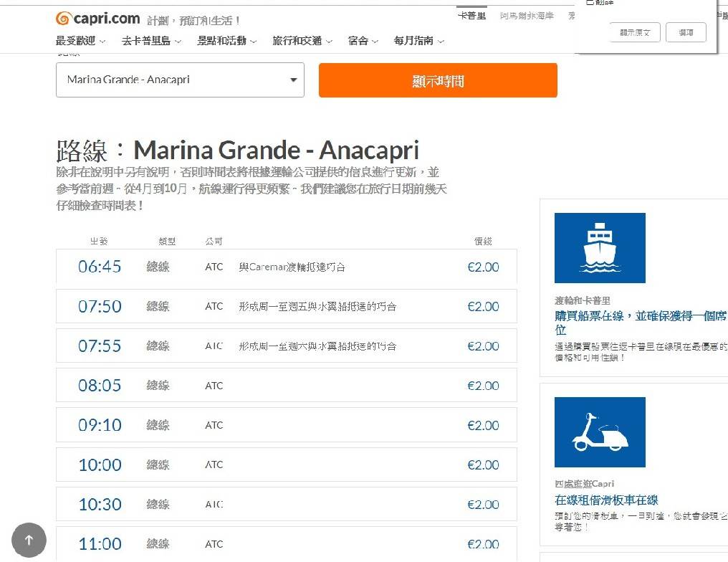Image resolution: width=728 pixels, height=562 pixels.
Task: Expand the 每月指南 menu
Action: (418, 41)
